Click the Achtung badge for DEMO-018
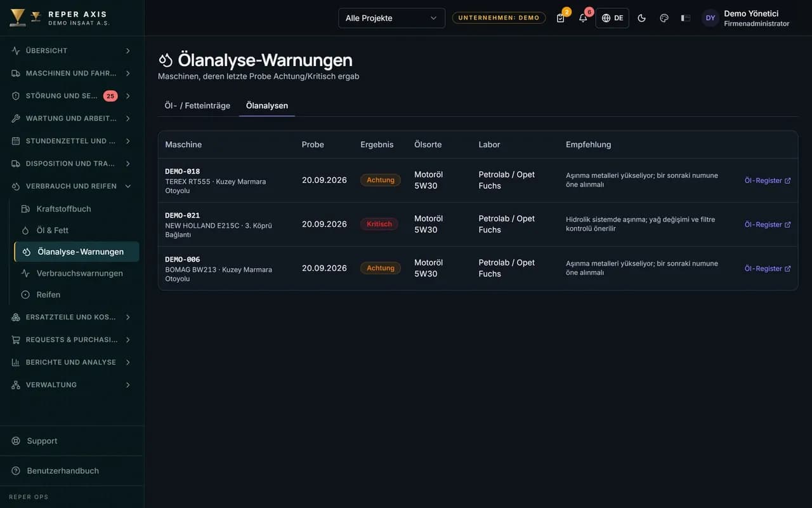The image size is (812, 508). (381, 180)
